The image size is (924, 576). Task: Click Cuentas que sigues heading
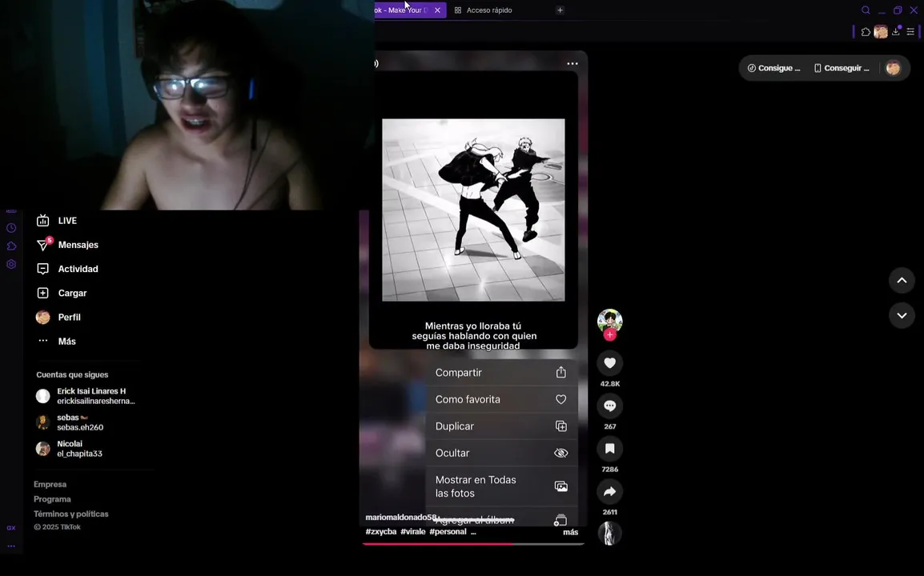[x=72, y=374]
